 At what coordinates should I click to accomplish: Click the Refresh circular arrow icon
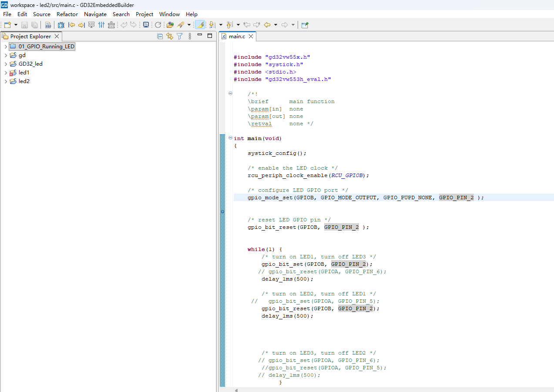pos(158,25)
